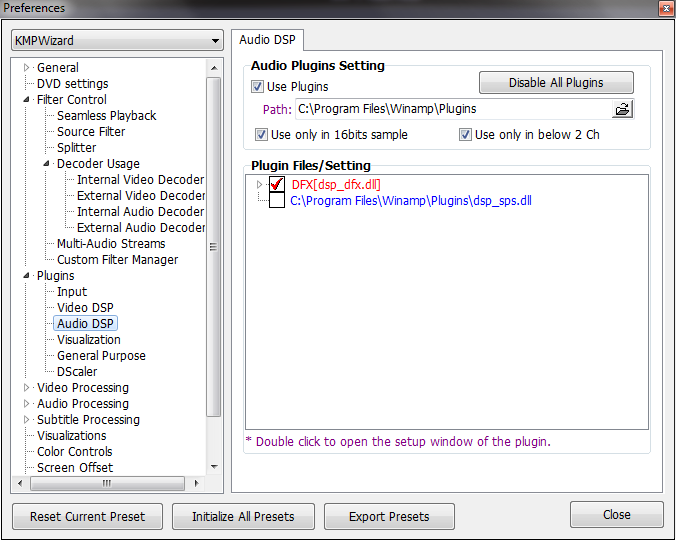Screen dimensions: 676x541
Task: Click Initialize All Presets button
Action: point(243,516)
